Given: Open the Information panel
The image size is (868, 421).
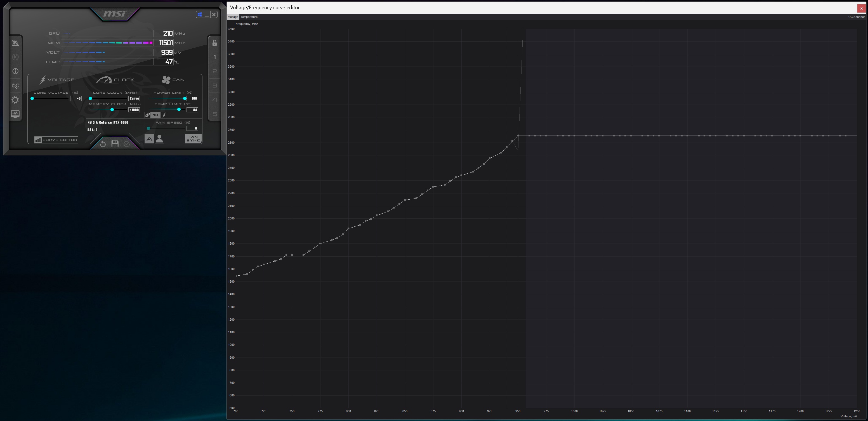Looking at the screenshot, I should 15,71.
